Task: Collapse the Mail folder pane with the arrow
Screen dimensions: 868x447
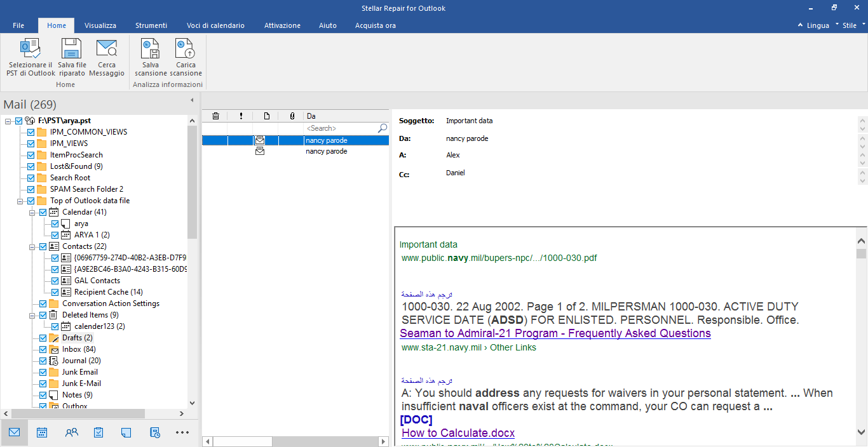Action: (x=193, y=100)
